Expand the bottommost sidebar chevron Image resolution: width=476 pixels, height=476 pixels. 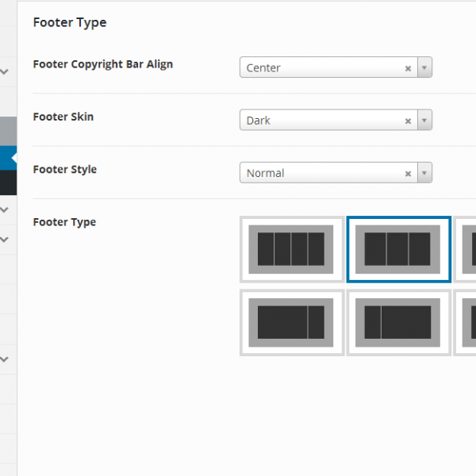point(5,359)
